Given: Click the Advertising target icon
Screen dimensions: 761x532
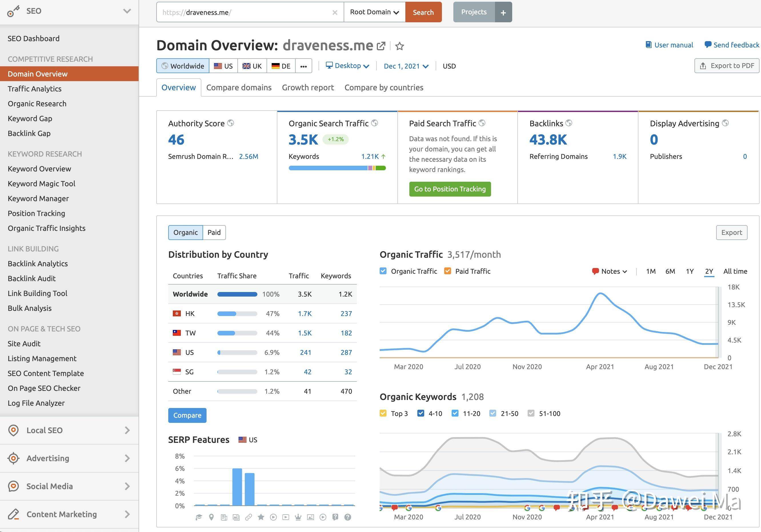Looking at the screenshot, I should coord(13,458).
